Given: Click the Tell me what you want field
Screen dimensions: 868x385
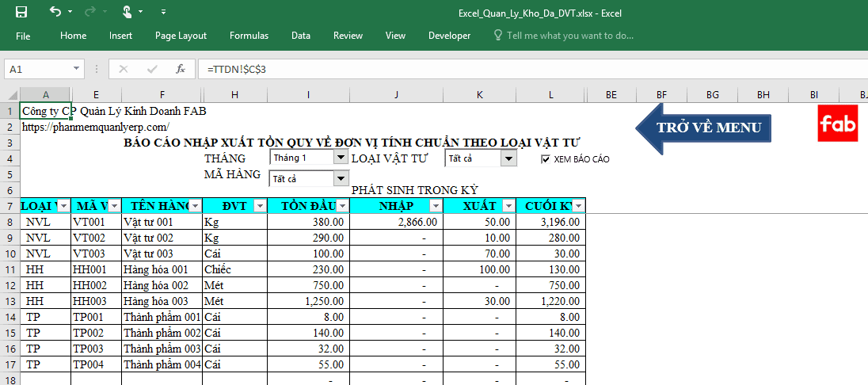Looking at the screenshot, I should 569,36.
